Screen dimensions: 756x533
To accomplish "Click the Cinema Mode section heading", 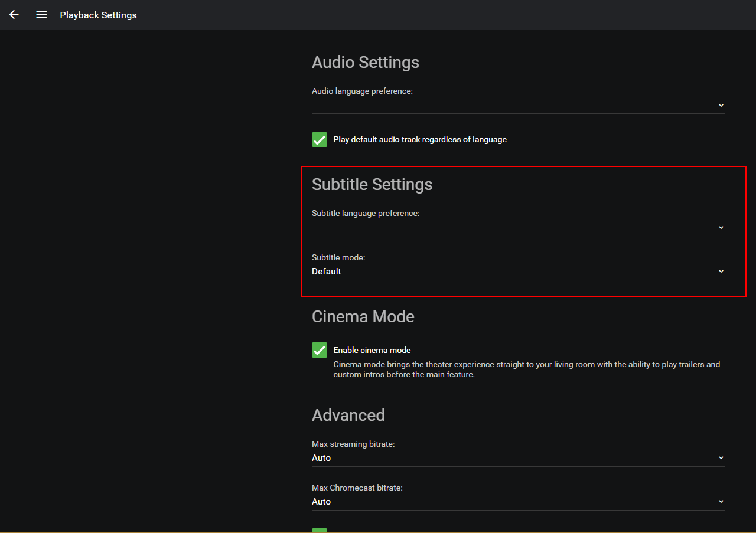I will coord(363,316).
